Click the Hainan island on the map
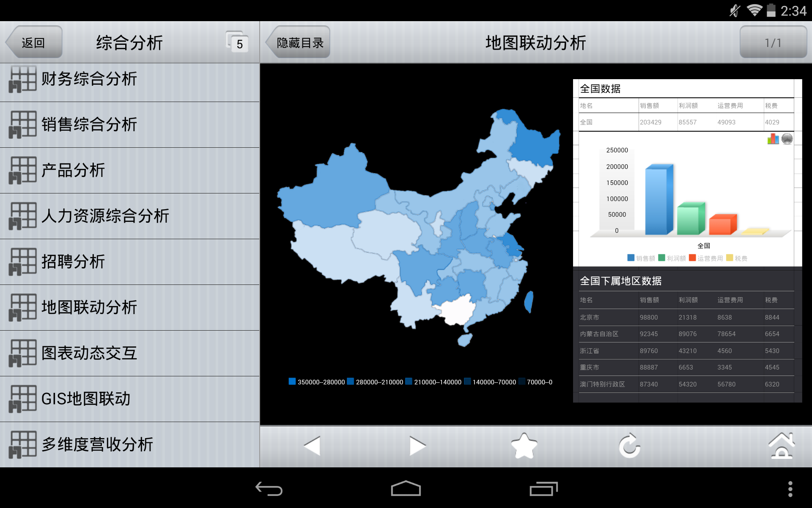 point(465,340)
